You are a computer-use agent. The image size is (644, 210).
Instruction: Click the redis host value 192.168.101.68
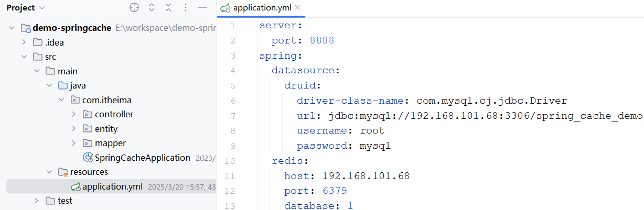366,176
